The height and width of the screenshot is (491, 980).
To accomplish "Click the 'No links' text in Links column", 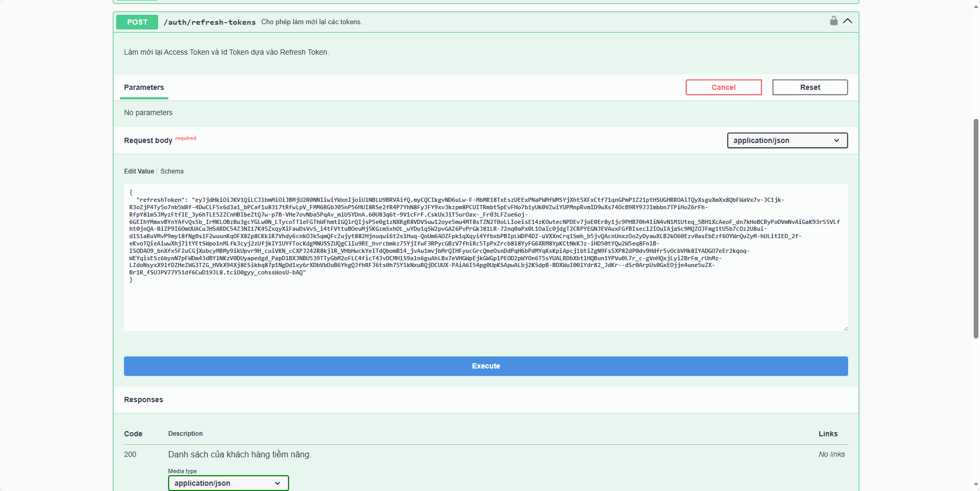I will [x=831, y=454].
